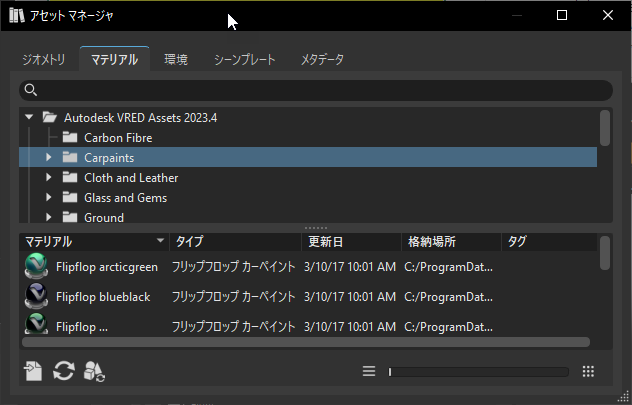Sort by the 格納場所 column header
The width and height of the screenshot is (632, 405).
click(x=451, y=242)
